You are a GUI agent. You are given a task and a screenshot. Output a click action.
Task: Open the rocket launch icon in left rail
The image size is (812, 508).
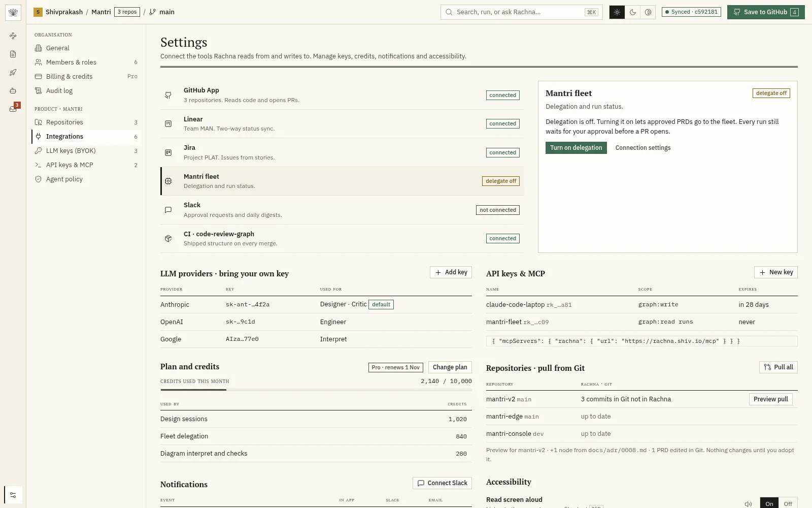(x=13, y=72)
